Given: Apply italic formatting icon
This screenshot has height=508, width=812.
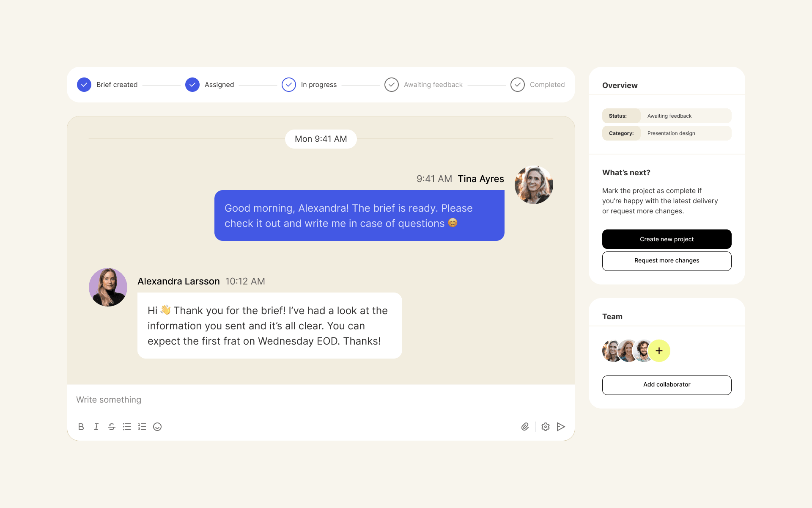Looking at the screenshot, I should tap(96, 427).
